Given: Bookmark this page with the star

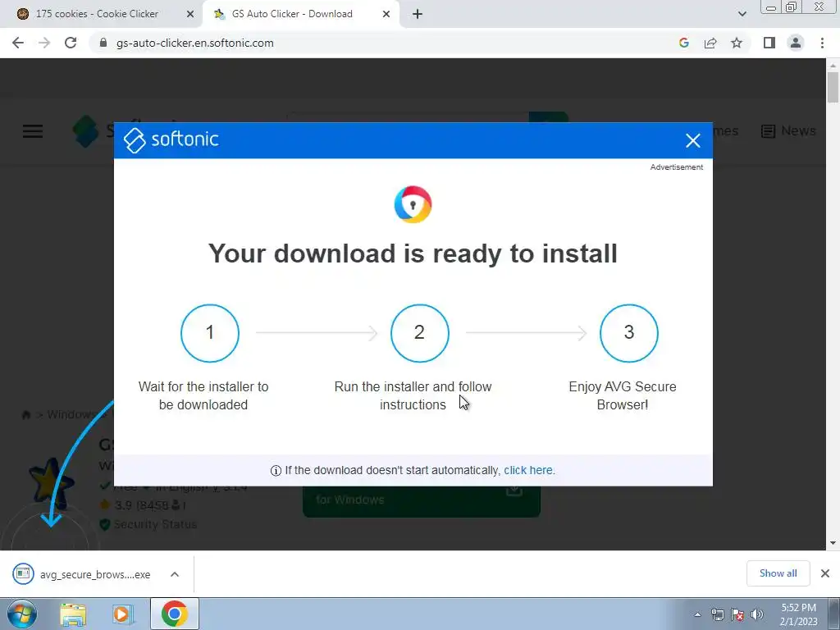Looking at the screenshot, I should (x=737, y=43).
